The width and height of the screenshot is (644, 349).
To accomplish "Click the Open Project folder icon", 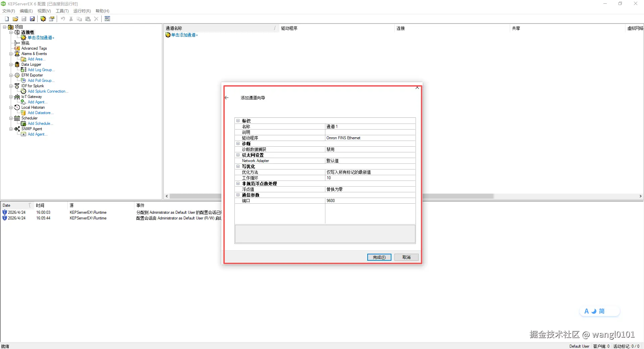I will pyautogui.click(x=15, y=19).
